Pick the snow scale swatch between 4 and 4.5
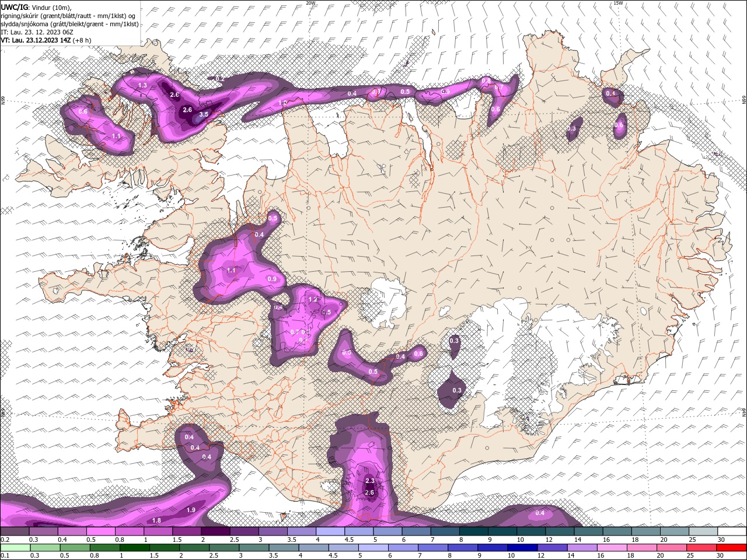The width and height of the screenshot is (747, 560). pos(330,531)
